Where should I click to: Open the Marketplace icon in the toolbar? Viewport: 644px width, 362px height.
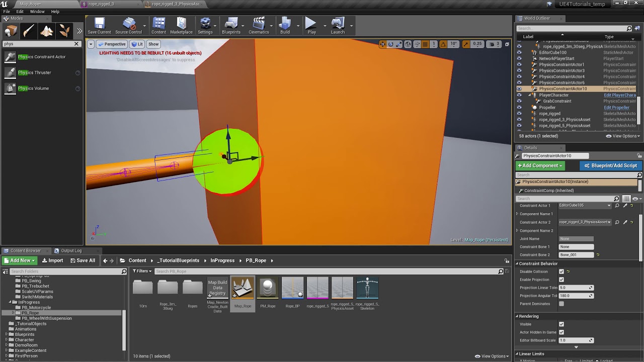[x=181, y=26]
